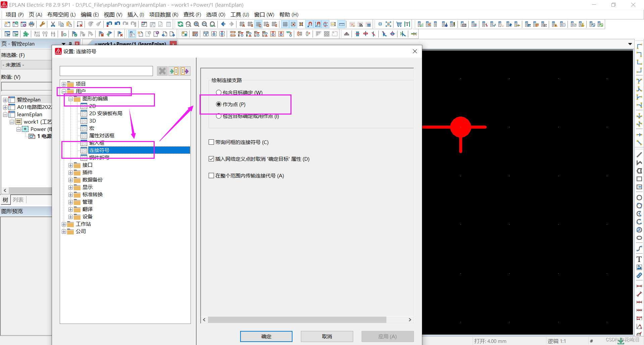Viewport: 644px width, 345px height.
Task: Open the '项目数据 (R)' menu
Action: pyautogui.click(x=164, y=14)
